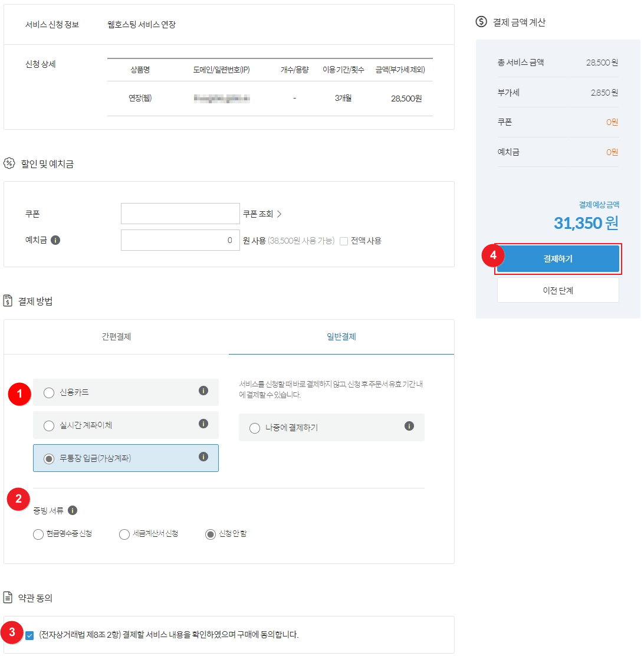This screenshot has height=656, width=644.
Task: Open the 쿠폰 조회 link
Action: 262,214
